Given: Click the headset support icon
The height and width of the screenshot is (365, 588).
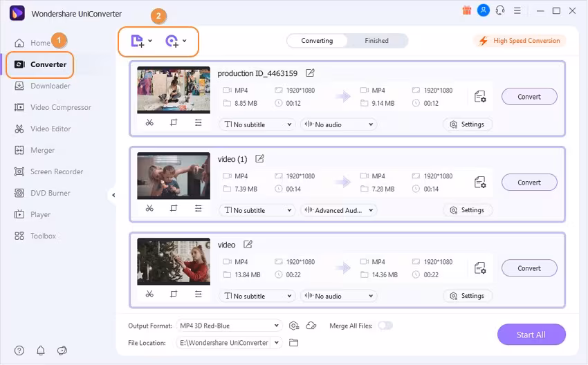Looking at the screenshot, I should (x=500, y=10).
